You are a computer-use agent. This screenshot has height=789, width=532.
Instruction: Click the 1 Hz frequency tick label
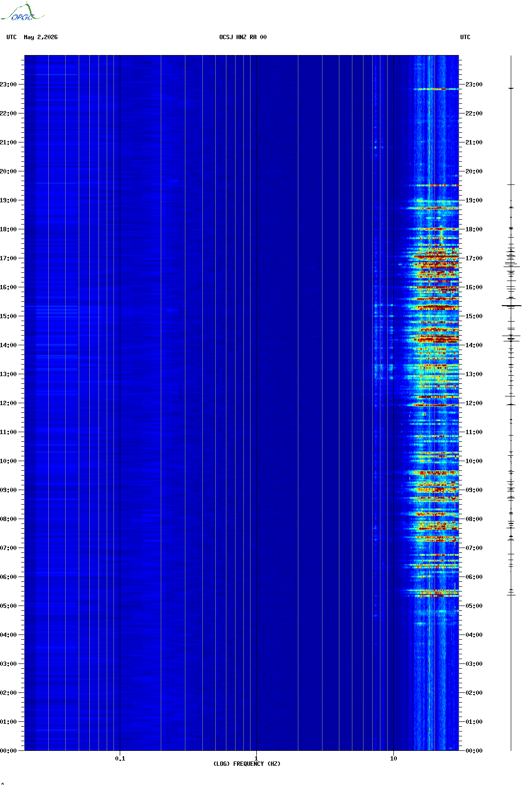click(x=256, y=758)
